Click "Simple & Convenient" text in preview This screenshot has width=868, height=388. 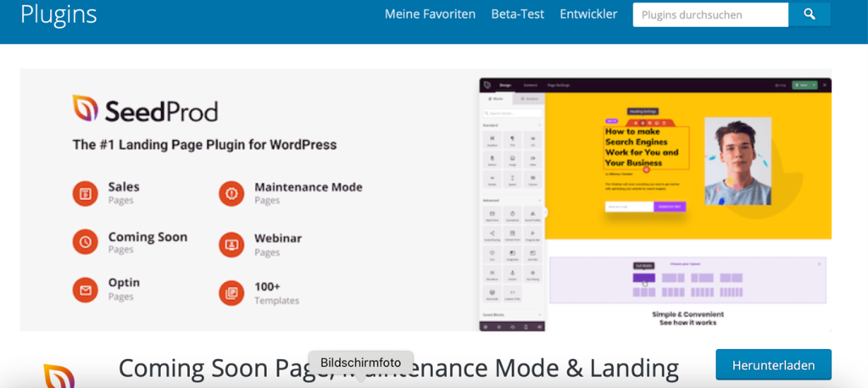tap(687, 314)
